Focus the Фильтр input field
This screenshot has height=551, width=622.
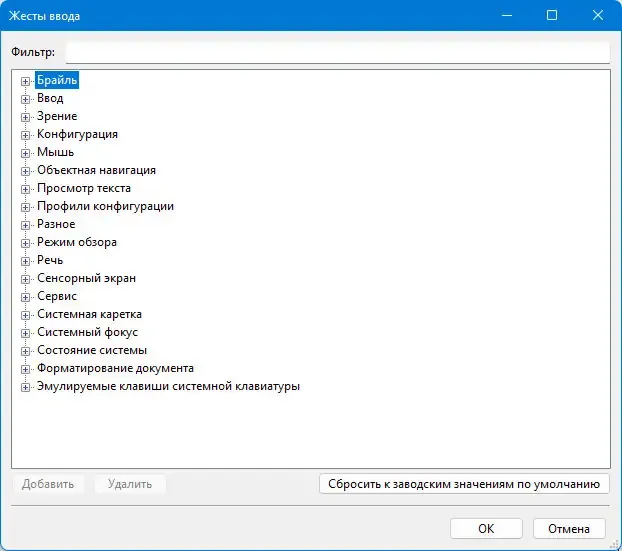pyautogui.click(x=338, y=52)
